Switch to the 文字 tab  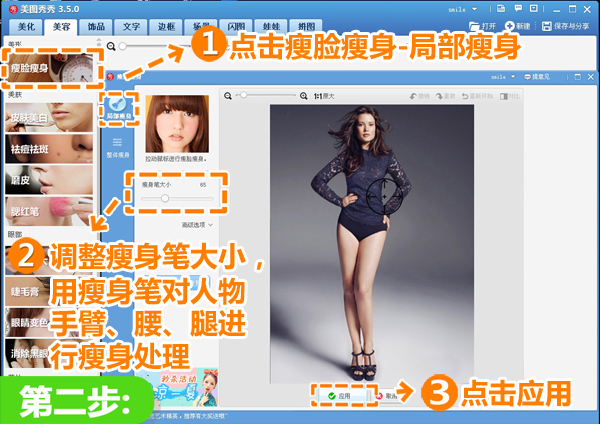point(131,27)
